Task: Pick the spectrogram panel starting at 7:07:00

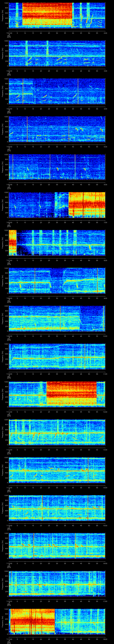Action: (57, 243)
